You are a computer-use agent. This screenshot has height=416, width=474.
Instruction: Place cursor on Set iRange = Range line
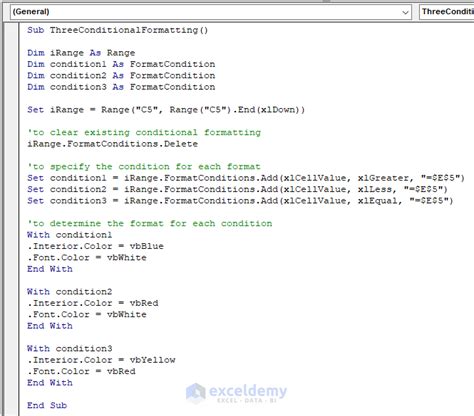tap(166, 110)
